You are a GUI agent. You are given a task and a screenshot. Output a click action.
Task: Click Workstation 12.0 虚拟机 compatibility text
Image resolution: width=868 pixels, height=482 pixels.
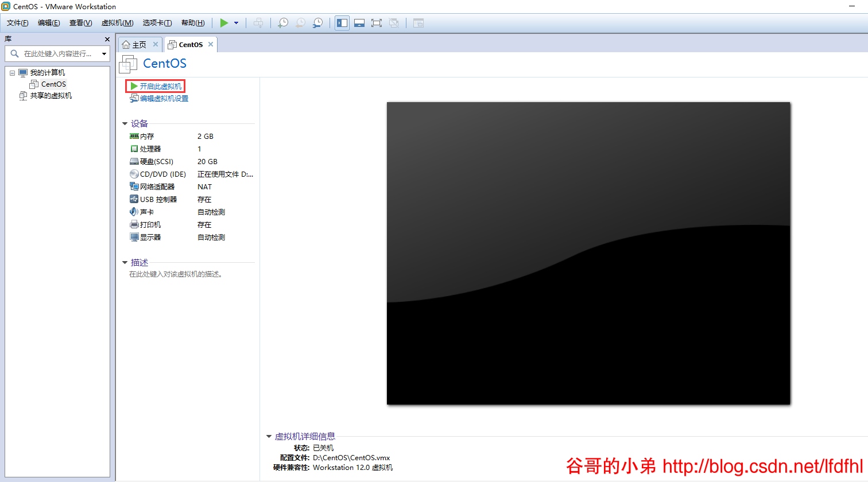pyautogui.click(x=353, y=468)
